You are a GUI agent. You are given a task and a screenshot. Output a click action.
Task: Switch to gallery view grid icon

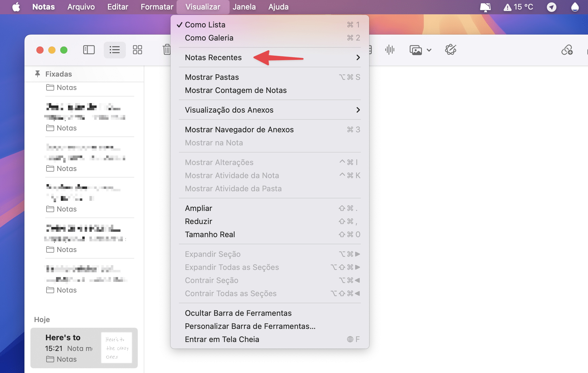[137, 50]
